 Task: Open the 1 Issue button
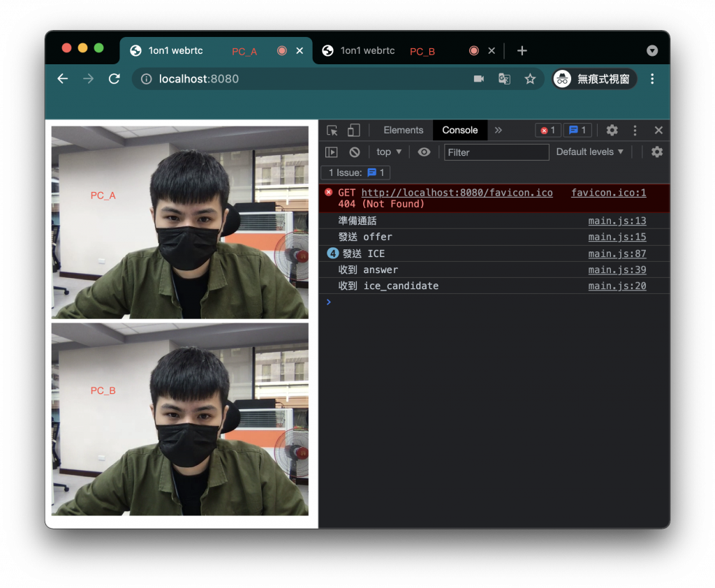click(355, 173)
